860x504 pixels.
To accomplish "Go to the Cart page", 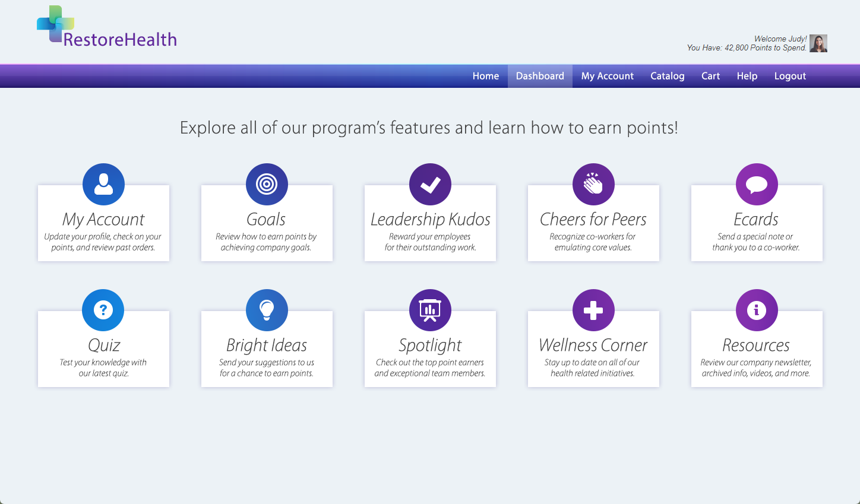I will point(710,75).
